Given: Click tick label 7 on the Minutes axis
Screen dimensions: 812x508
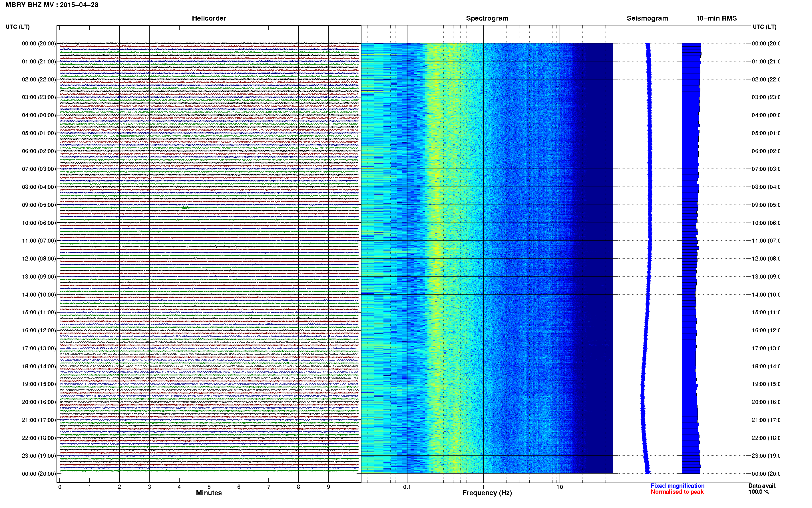Looking at the screenshot, I should click(x=269, y=487).
